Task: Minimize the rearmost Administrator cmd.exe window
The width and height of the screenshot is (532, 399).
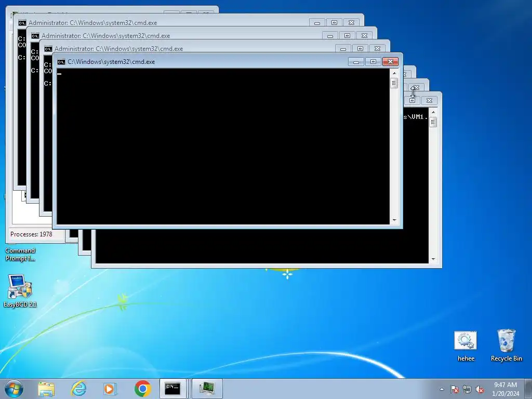Action: (317, 23)
